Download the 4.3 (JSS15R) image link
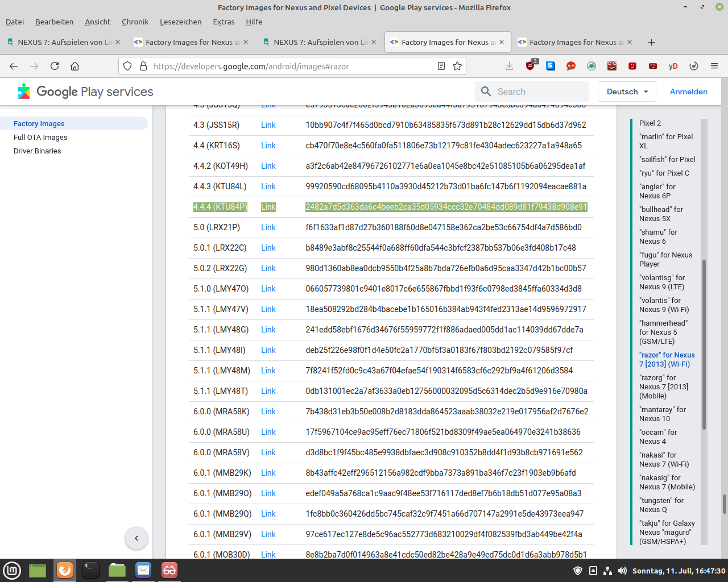Viewport: 728px width, 582px height. (x=268, y=125)
